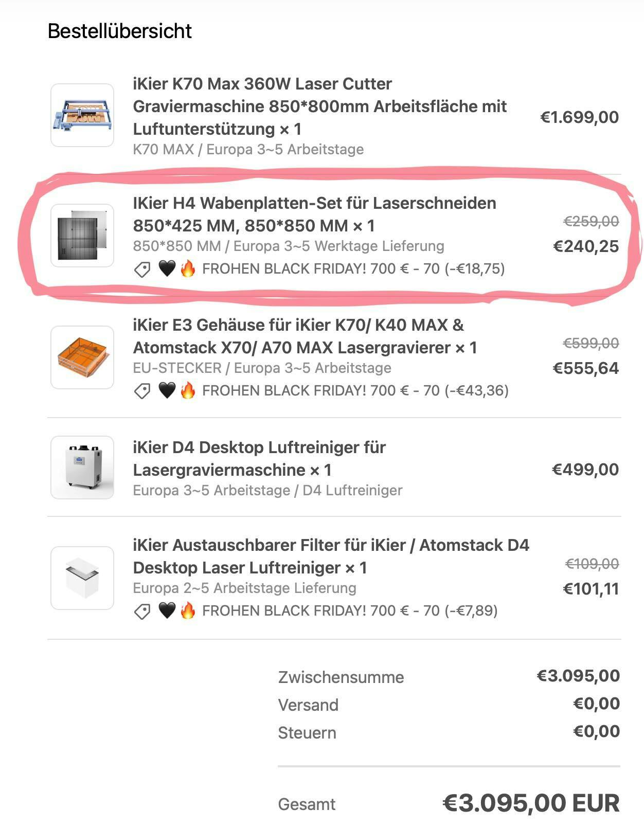Click the black heart emoji in the E3 Gehäuse row
This screenshot has width=644, height=827.
click(x=167, y=390)
